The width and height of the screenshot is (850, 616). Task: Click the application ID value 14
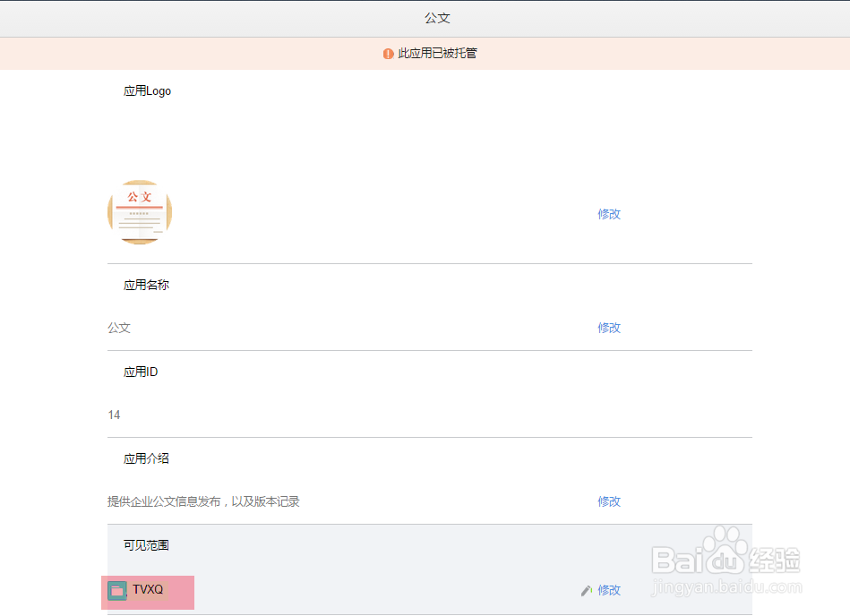(114, 415)
